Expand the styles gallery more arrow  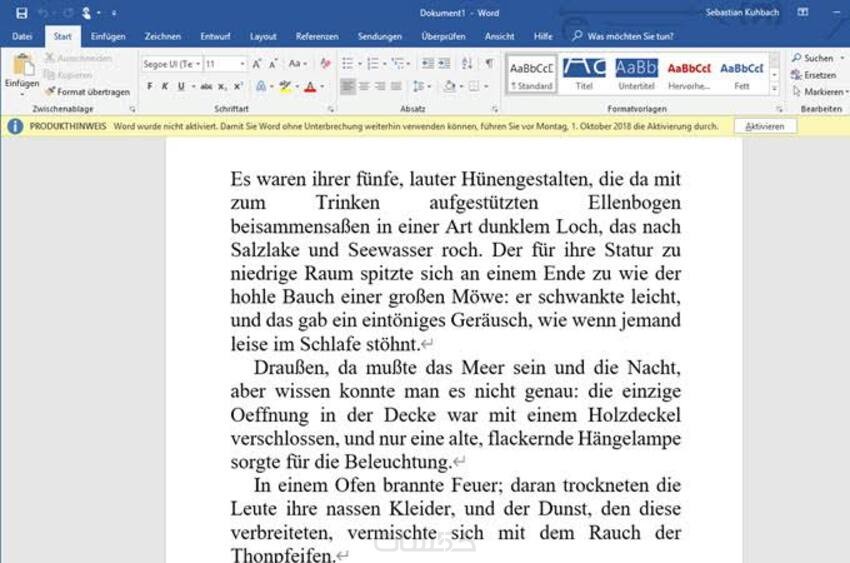pyautogui.click(x=775, y=88)
